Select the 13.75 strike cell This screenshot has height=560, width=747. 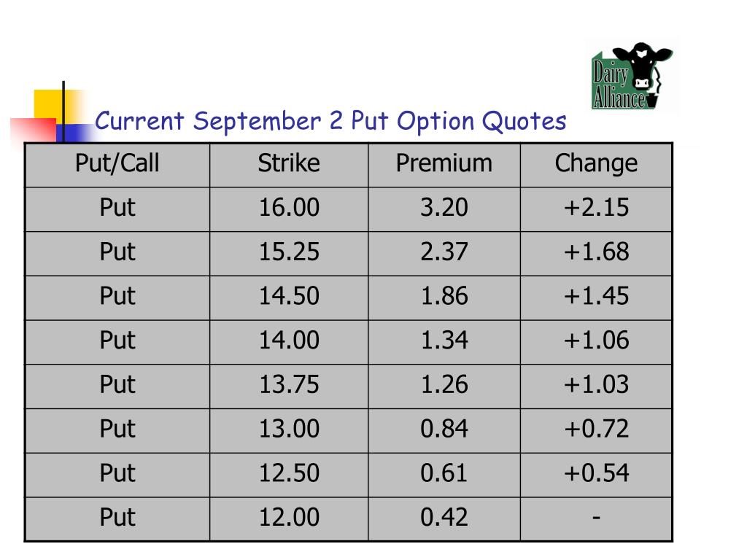click(289, 385)
